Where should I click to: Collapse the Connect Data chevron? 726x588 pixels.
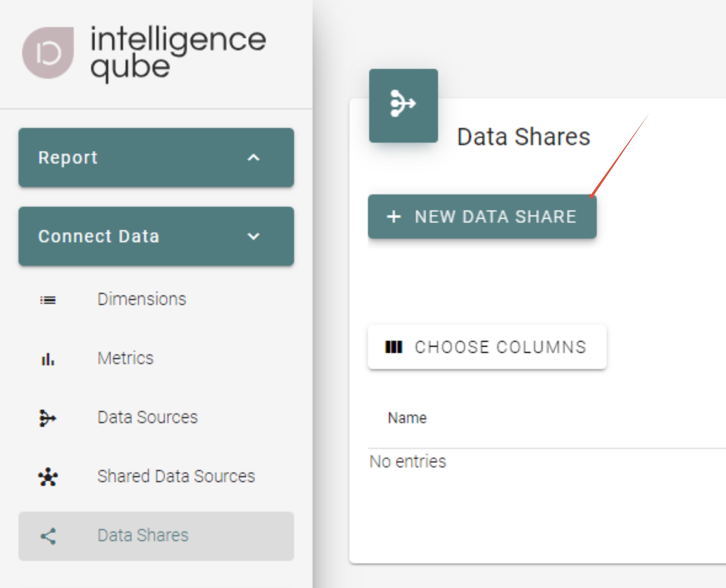[x=253, y=236]
